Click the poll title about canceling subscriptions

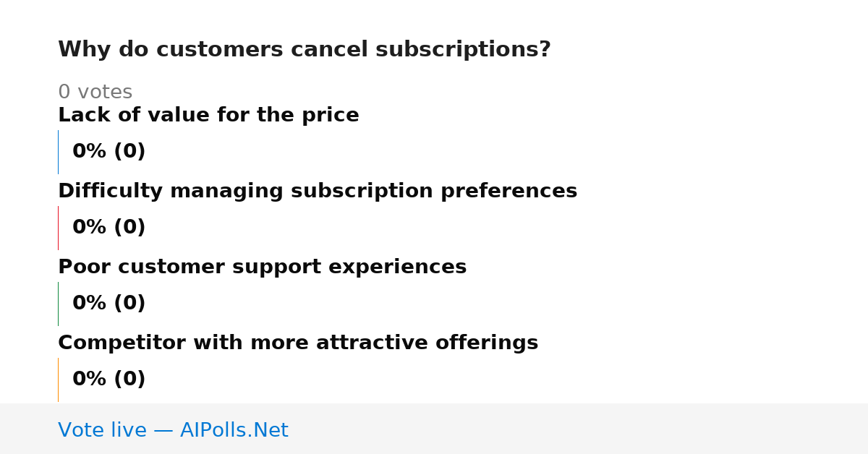click(x=304, y=50)
